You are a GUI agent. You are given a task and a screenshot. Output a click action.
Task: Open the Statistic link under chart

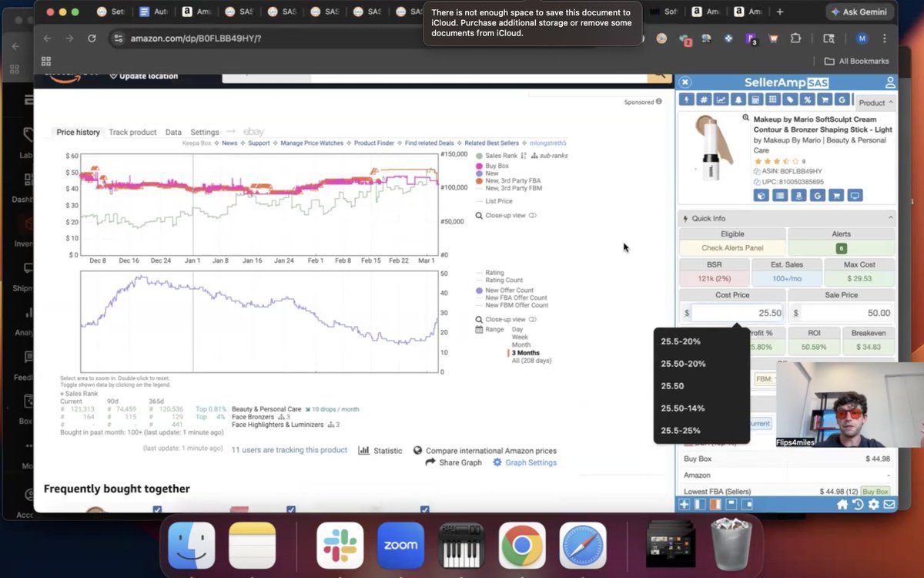click(380, 451)
